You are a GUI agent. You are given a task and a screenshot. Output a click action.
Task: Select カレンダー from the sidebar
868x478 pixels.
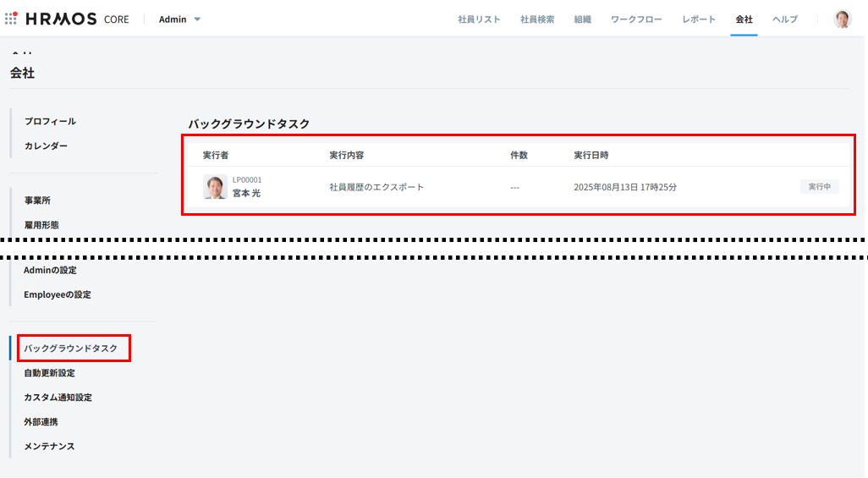coord(46,146)
